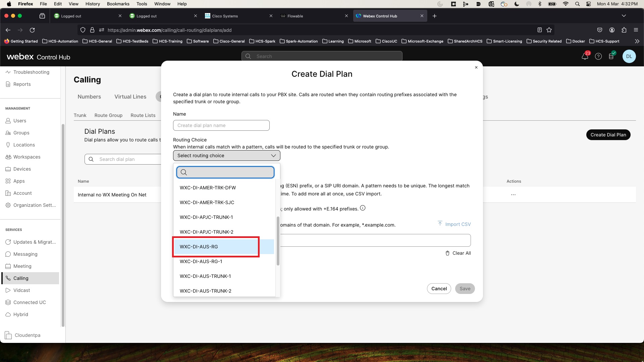Image resolution: width=644 pixels, height=362 pixels.
Task: Click the Create Dial Plan button
Action: 608,134
